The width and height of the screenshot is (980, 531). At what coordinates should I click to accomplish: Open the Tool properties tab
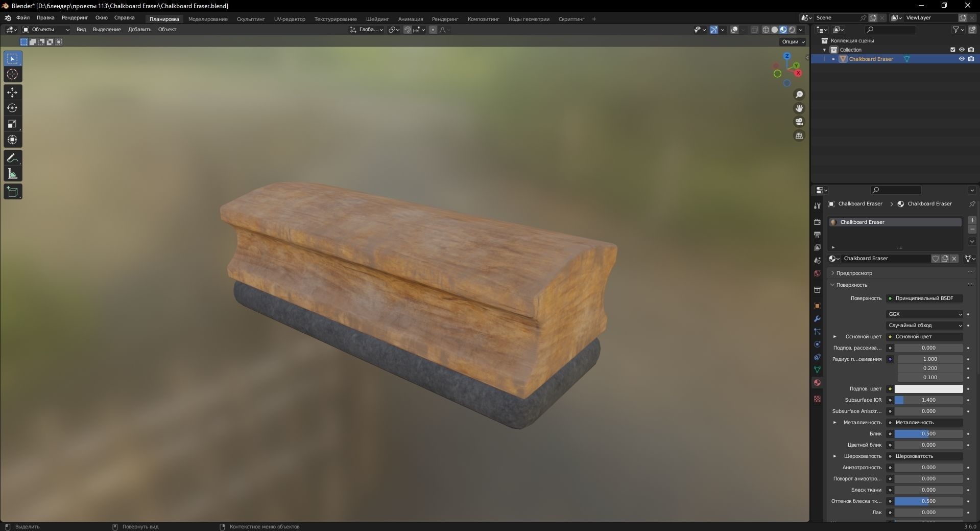[x=817, y=205]
